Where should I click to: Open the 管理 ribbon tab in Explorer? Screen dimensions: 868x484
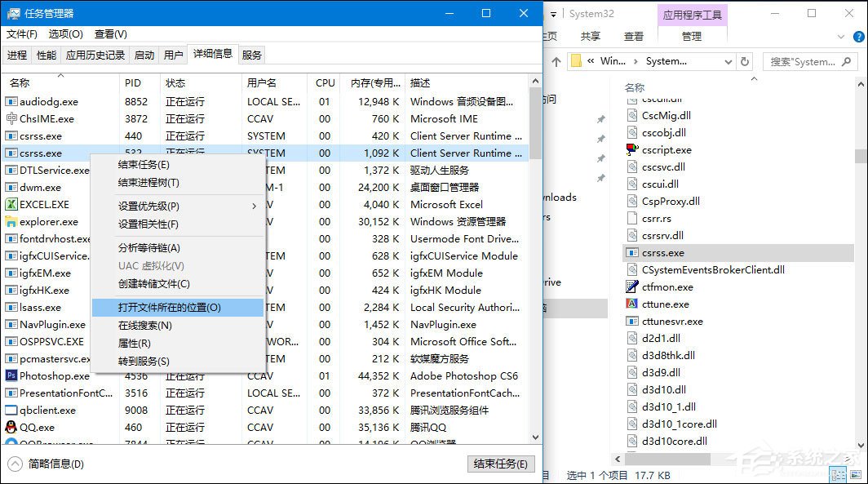[x=692, y=37]
